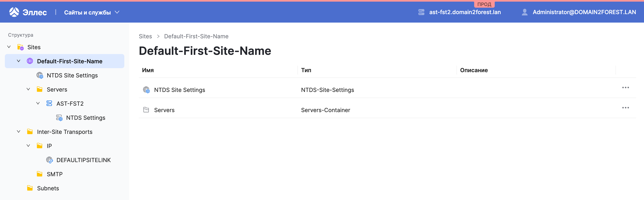Select DEFAULTIPSITELINK in the tree
This screenshot has width=644, height=200.
[84, 160]
